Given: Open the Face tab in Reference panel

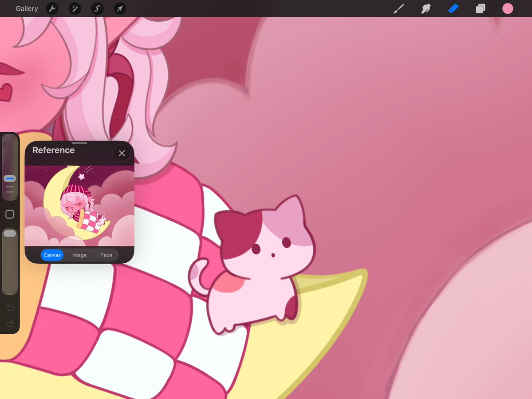Looking at the screenshot, I should tap(106, 255).
